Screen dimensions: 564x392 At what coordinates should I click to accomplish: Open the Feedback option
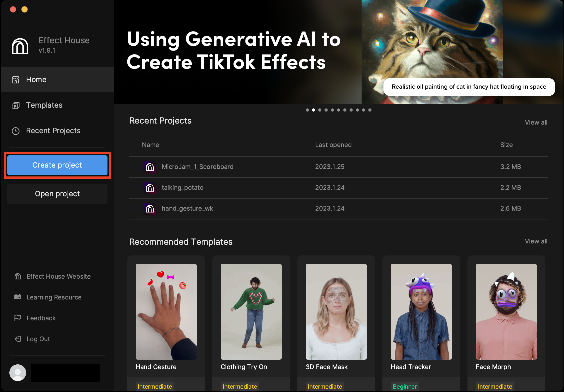tap(41, 318)
